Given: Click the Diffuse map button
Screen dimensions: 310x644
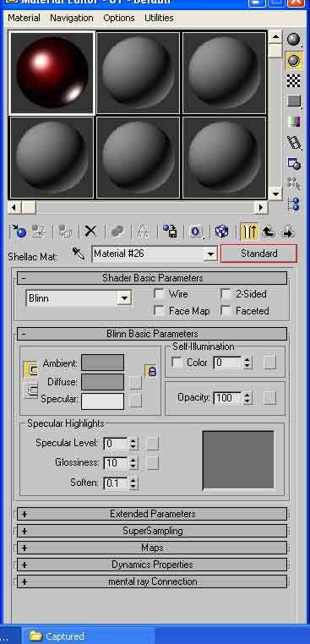Looking at the screenshot, I should pos(134,382).
